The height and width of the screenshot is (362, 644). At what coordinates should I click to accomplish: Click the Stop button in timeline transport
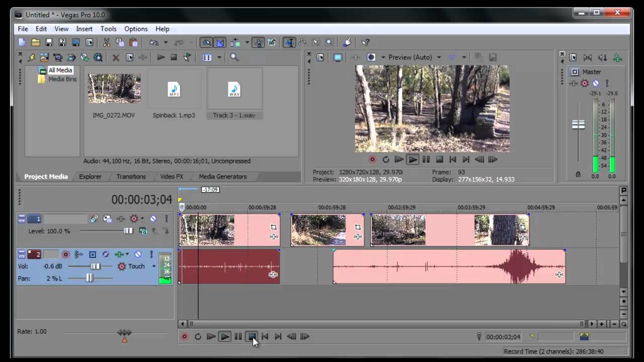(x=252, y=336)
